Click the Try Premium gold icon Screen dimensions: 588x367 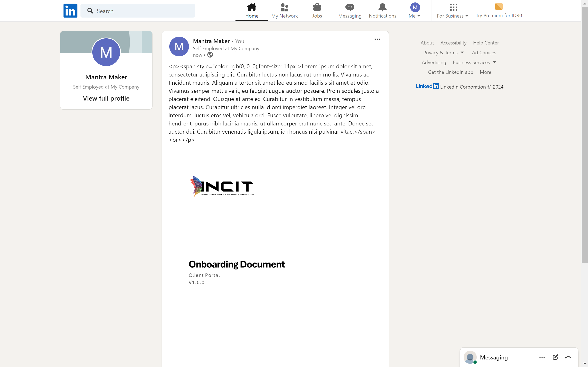(499, 7)
